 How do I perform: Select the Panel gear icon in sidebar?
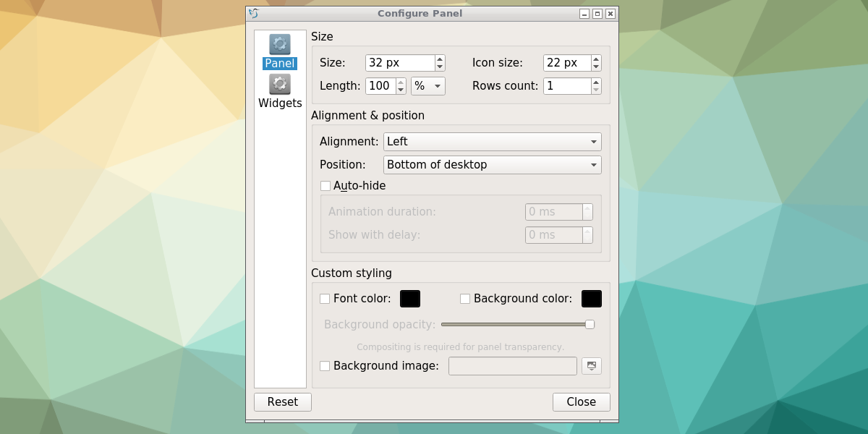280,45
